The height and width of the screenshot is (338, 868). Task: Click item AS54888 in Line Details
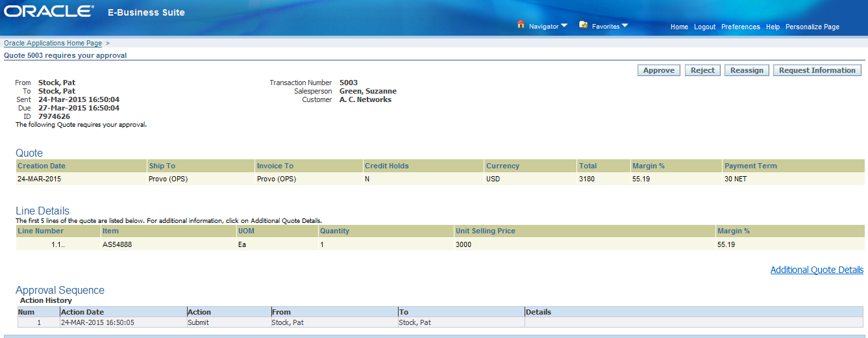pos(118,244)
